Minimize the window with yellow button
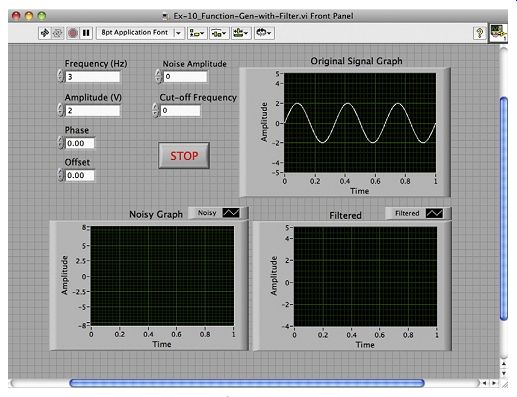Image resolution: width=517 pixels, height=397 pixels. [29, 16]
